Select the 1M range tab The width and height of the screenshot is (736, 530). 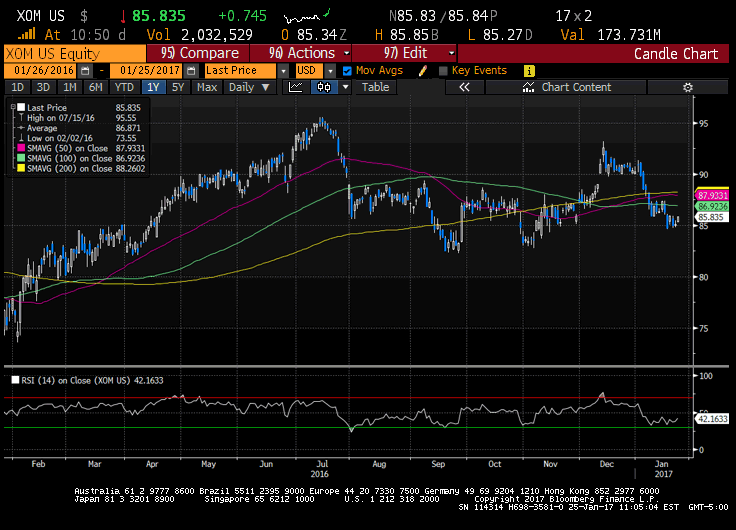tap(70, 87)
